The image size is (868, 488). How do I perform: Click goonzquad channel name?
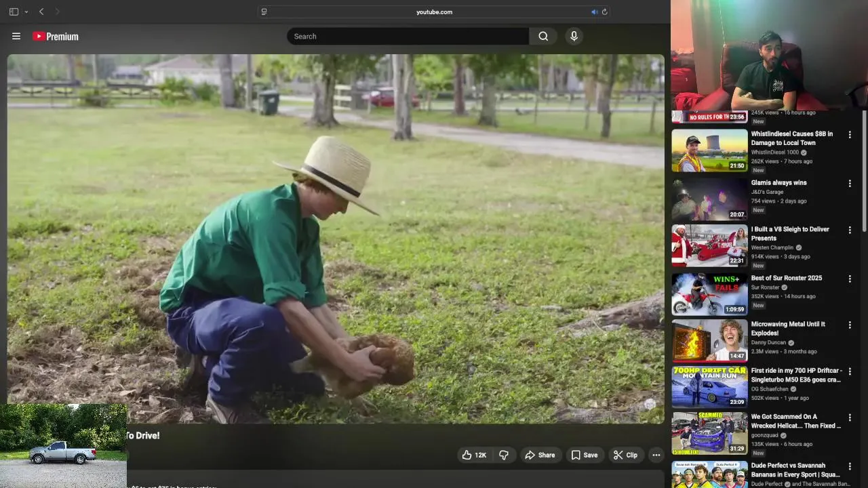[x=764, y=435]
